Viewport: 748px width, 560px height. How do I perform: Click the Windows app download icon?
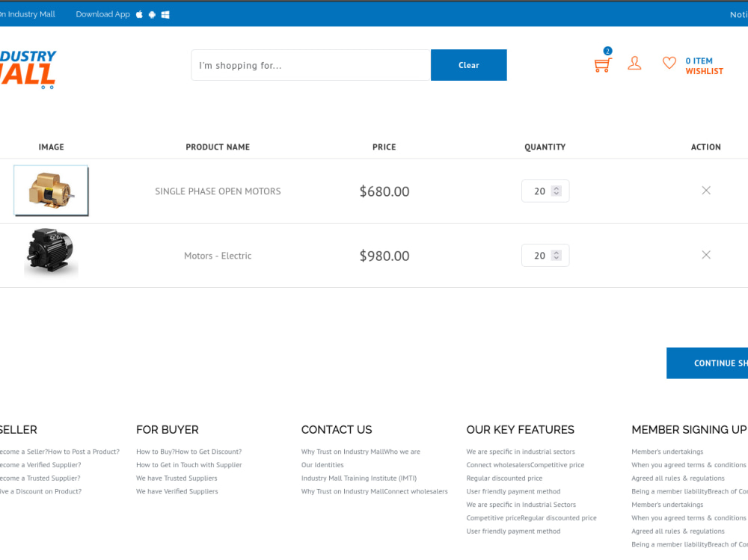(x=165, y=14)
